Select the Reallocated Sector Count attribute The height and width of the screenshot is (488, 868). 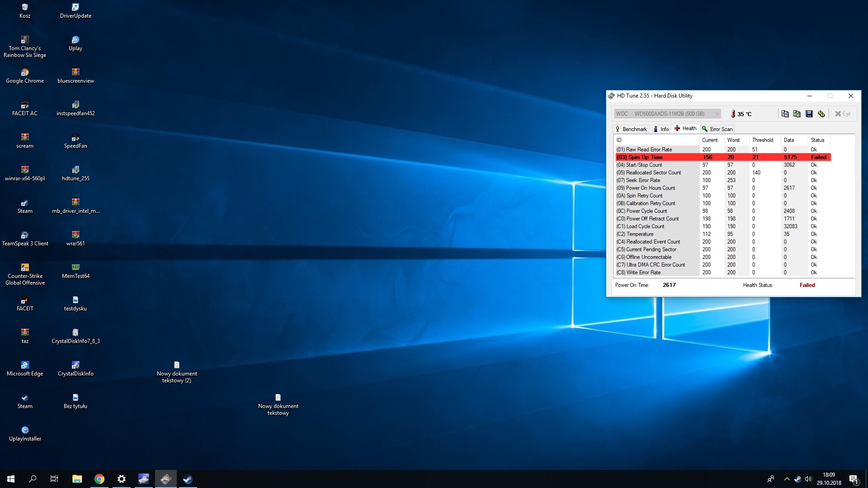pyautogui.click(x=723, y=173)
